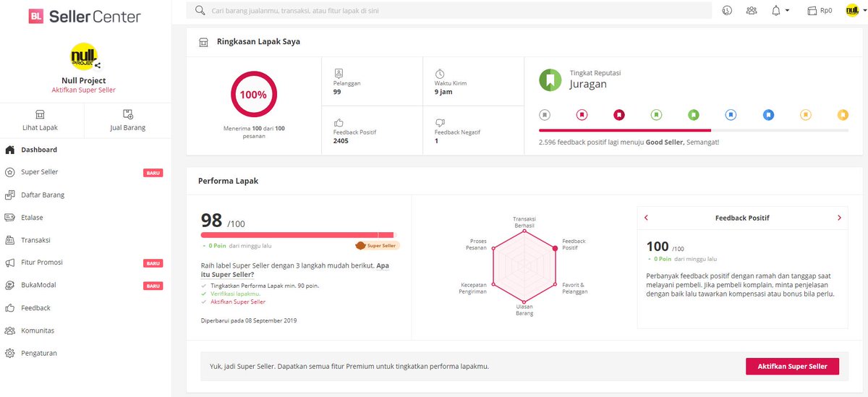The width and height of the screenshot is (868, 397).
Task: Click the BL Seller Center logo
Action: pos(85,16)
